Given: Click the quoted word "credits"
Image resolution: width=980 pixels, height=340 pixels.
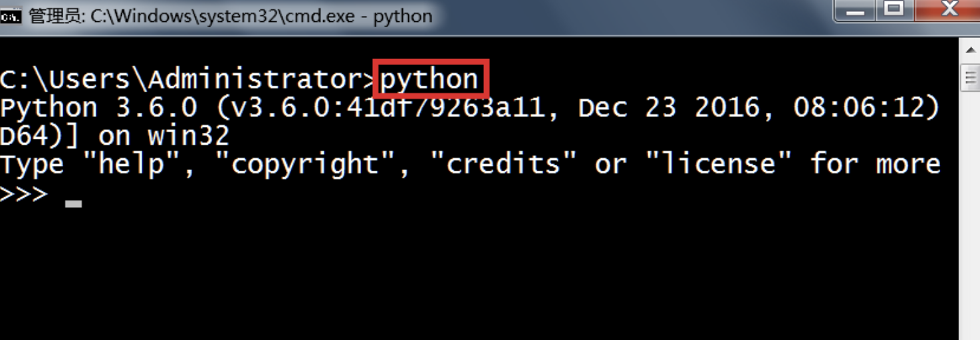Looking at the screenshot, I should 503,164.
